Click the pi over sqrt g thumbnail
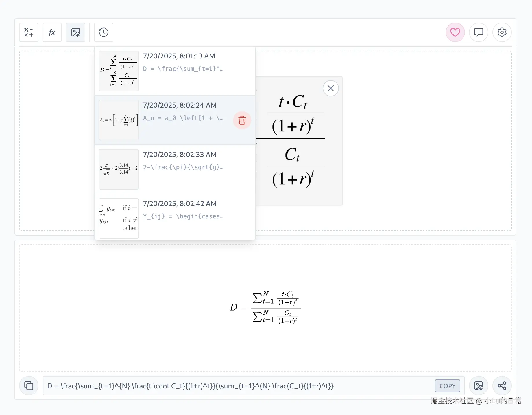Screen dimensions: 532x415 (x=119, y=169)
